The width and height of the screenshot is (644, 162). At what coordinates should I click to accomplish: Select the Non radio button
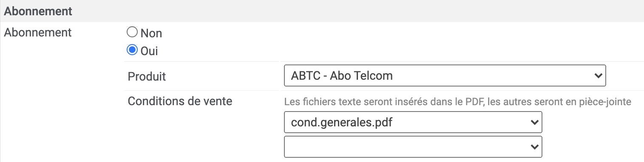tap(133, 32)
